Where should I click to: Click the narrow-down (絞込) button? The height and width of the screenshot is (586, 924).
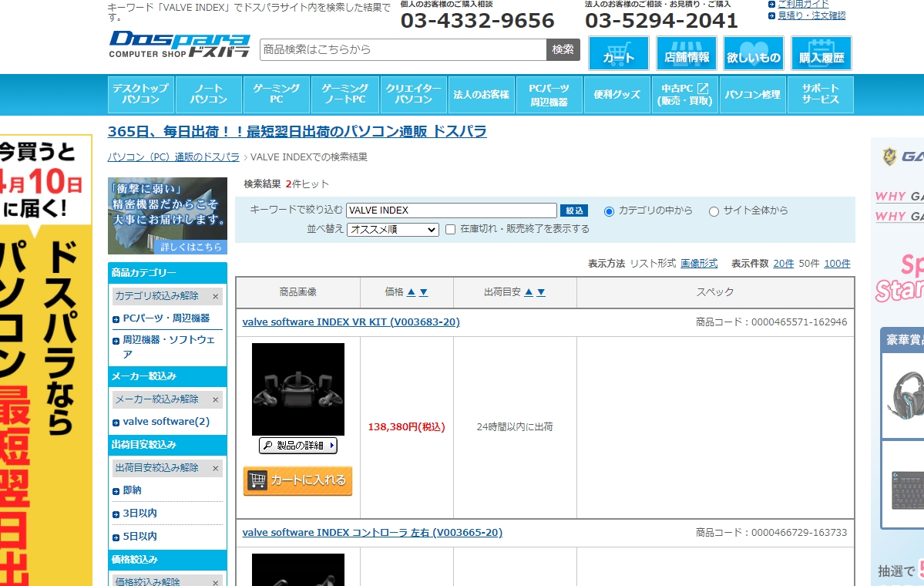click(574, 210)
